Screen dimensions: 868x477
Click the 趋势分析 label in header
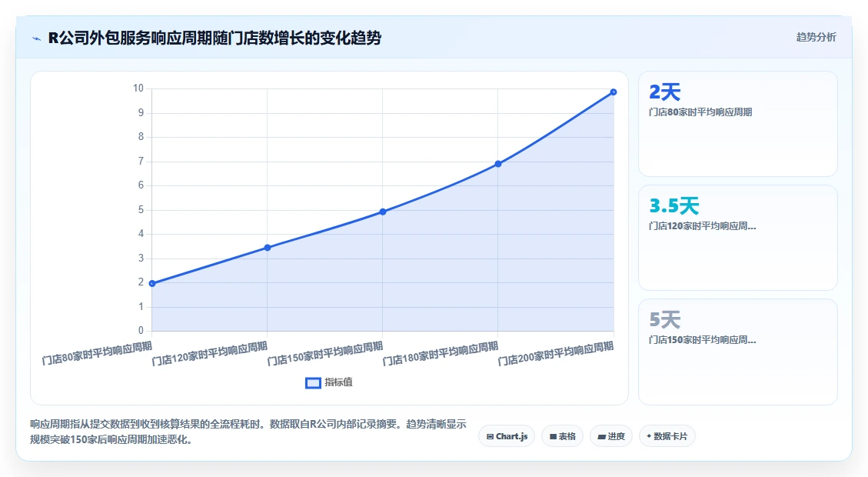point(816,37)
